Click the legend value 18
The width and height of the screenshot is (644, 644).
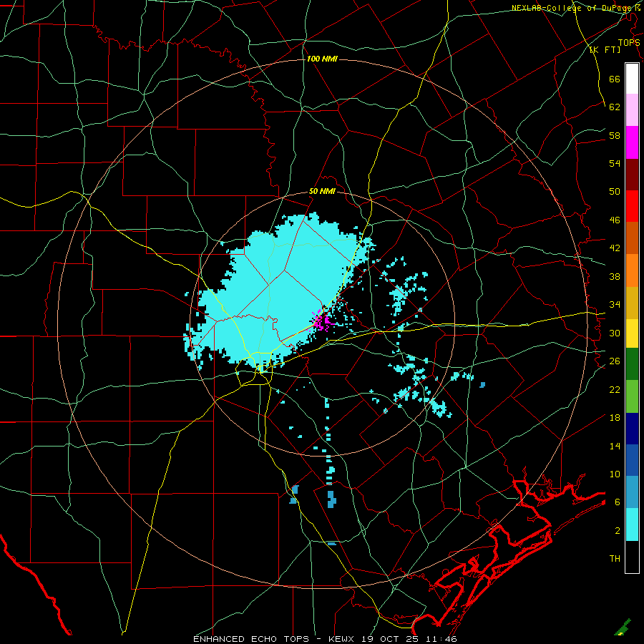[615, 418]
